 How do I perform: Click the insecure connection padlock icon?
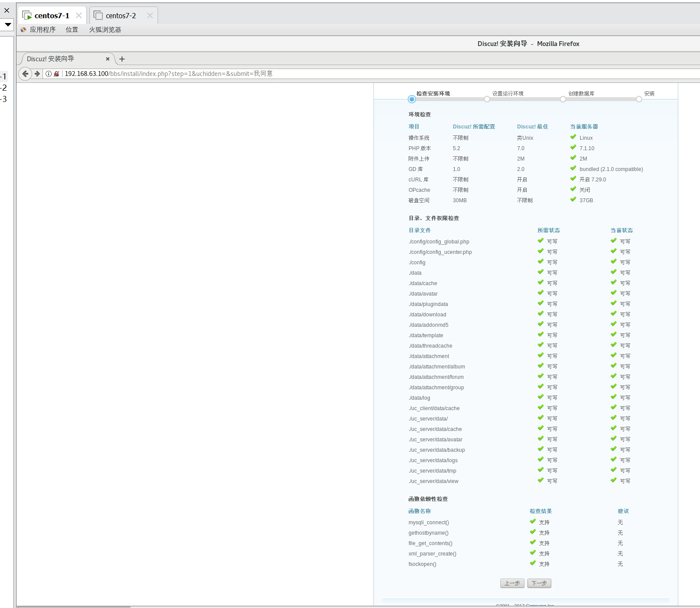56,74
